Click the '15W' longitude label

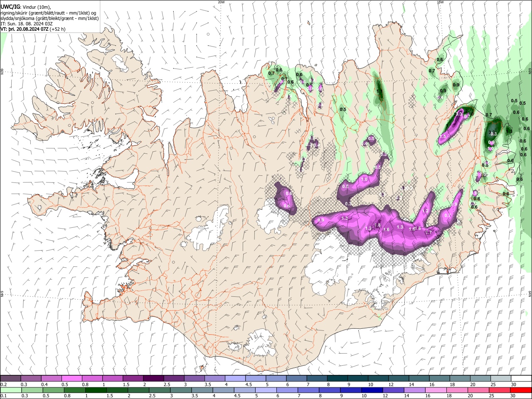coord(440,2)
